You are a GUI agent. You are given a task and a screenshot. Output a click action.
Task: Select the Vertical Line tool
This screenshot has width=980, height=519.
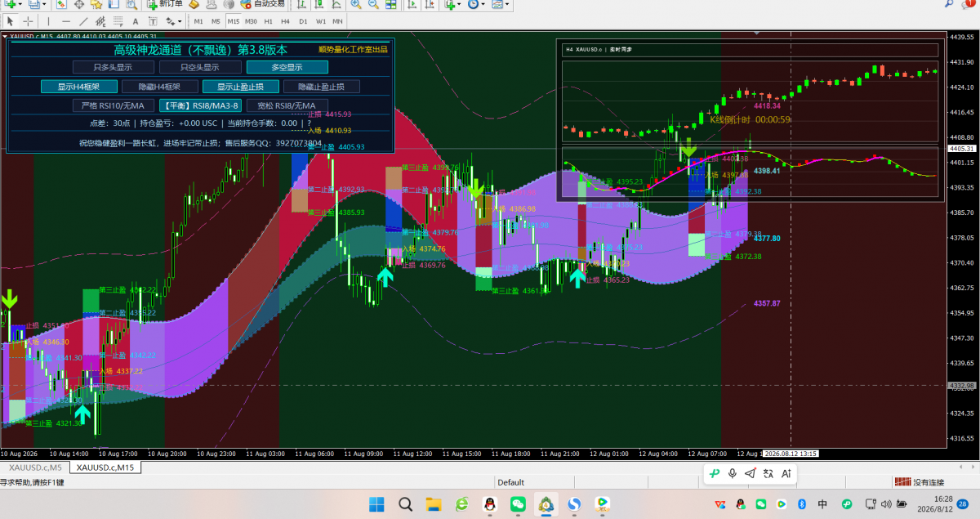[x=48, y=21]
